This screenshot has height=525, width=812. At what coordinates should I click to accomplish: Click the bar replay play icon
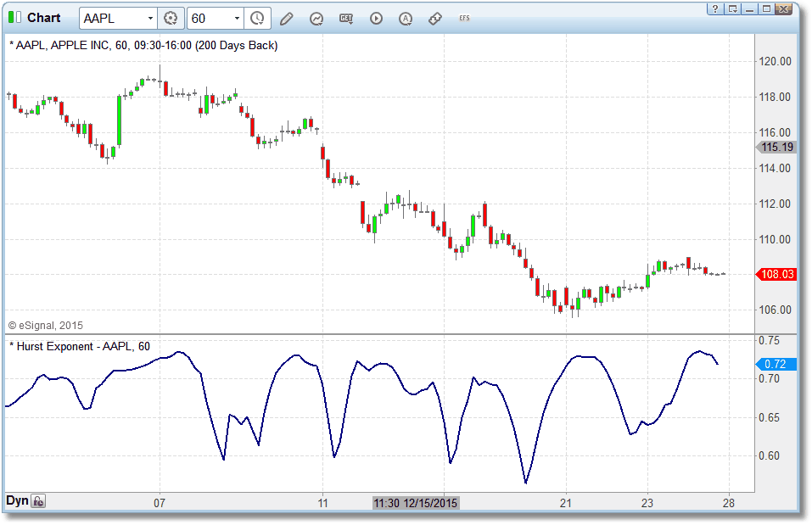376,19
